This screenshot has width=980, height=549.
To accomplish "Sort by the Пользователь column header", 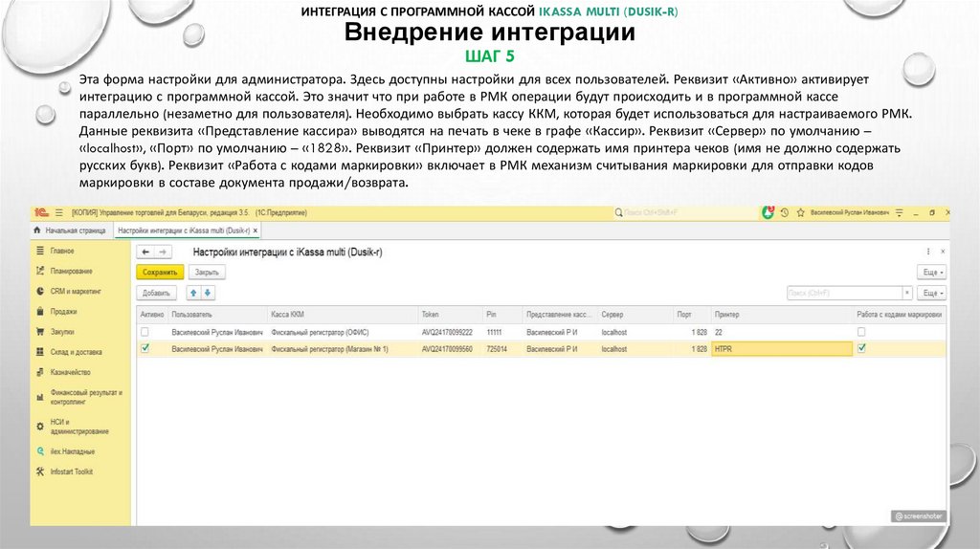I will coord(217,314).
